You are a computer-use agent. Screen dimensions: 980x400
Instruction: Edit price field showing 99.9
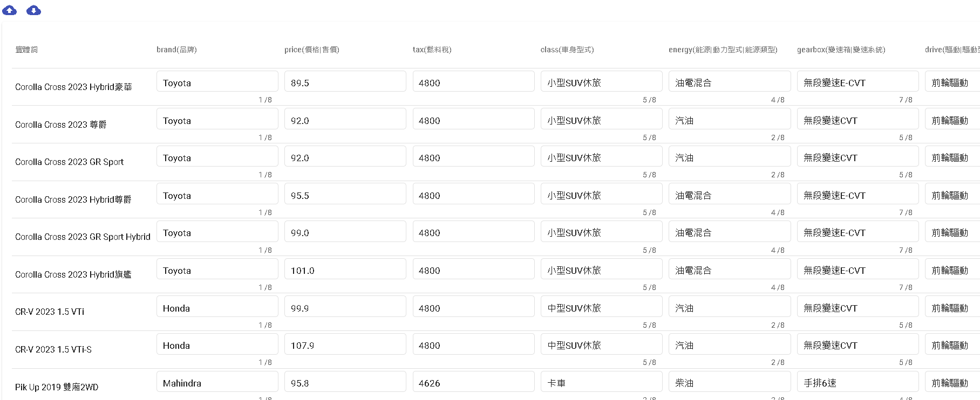coord(345,306)
